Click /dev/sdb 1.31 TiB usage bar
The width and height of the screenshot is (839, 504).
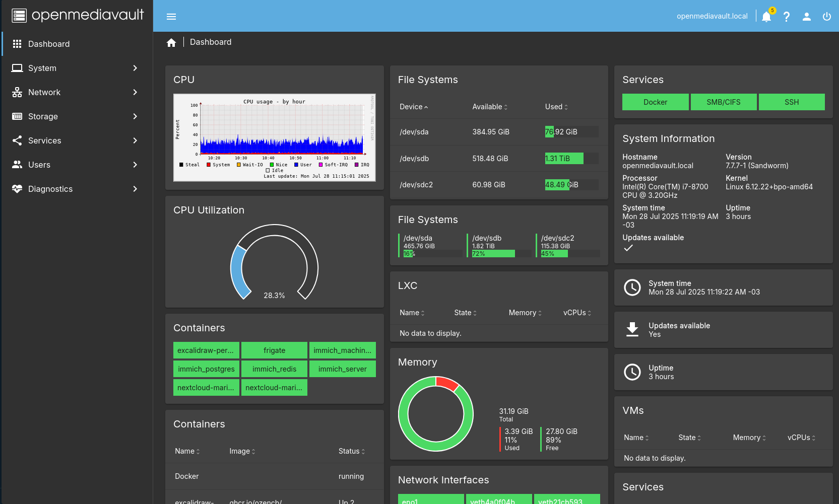pyautogui.click(x=572, y=159)
